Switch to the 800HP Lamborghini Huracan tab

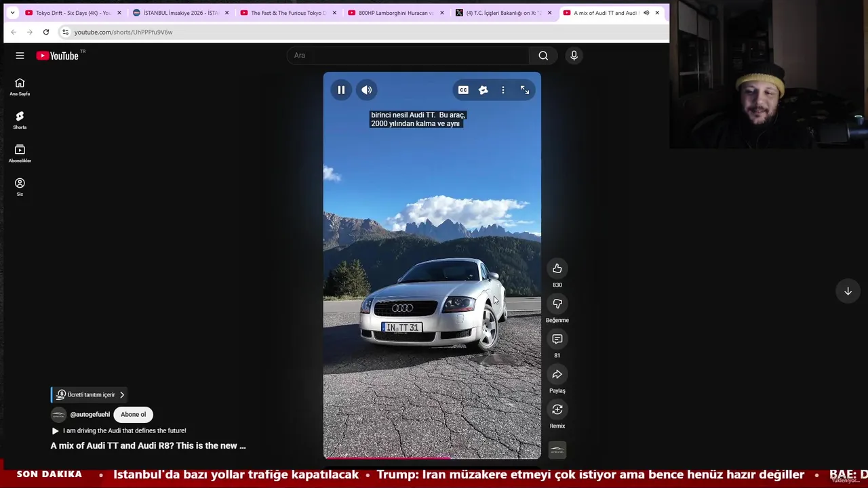coord(397,13)
